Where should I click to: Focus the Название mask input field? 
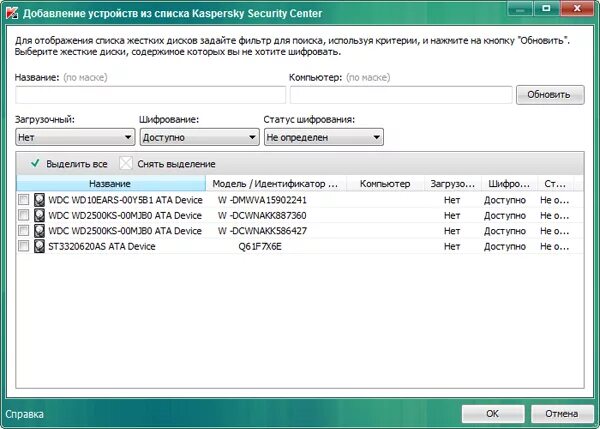(150, 95)
